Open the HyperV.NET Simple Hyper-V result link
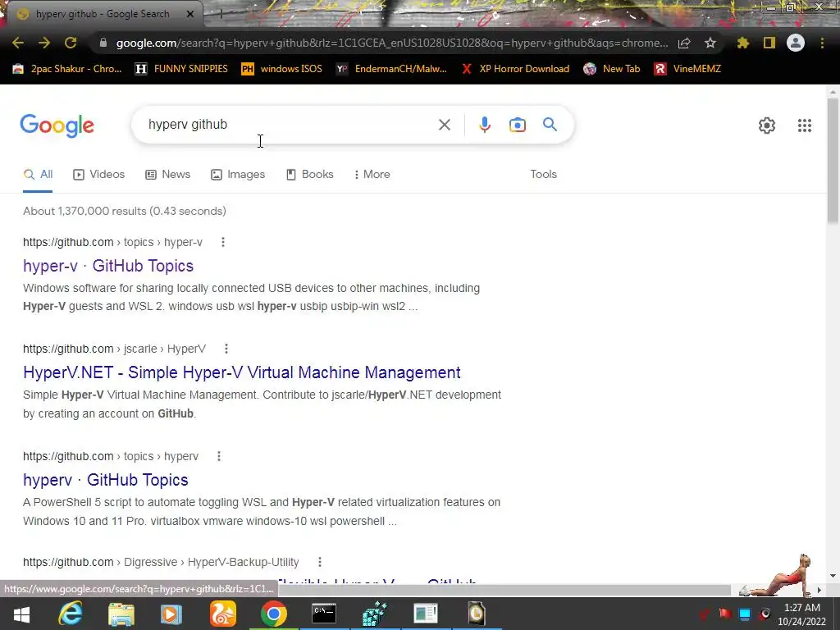 [242, 372]
